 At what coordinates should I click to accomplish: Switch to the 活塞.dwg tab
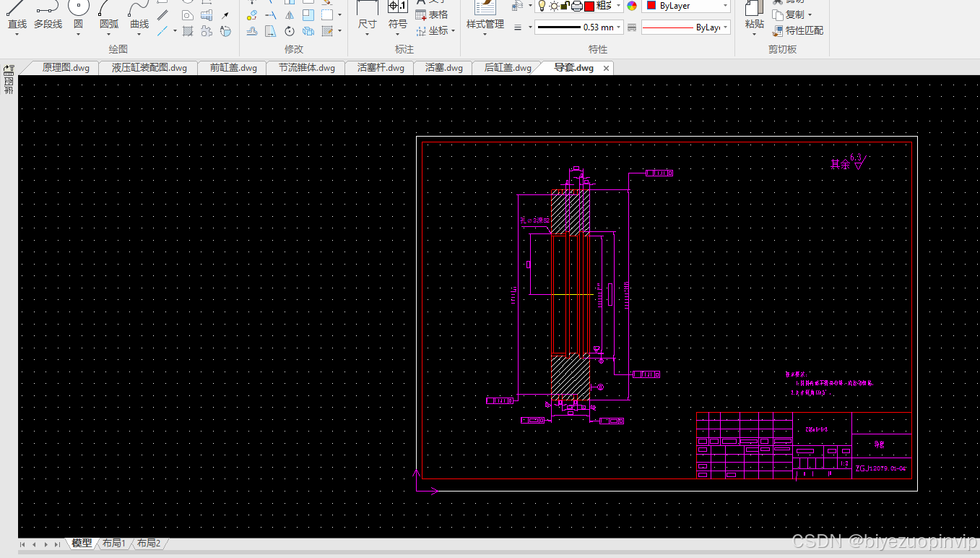click(x=444, y=68)
